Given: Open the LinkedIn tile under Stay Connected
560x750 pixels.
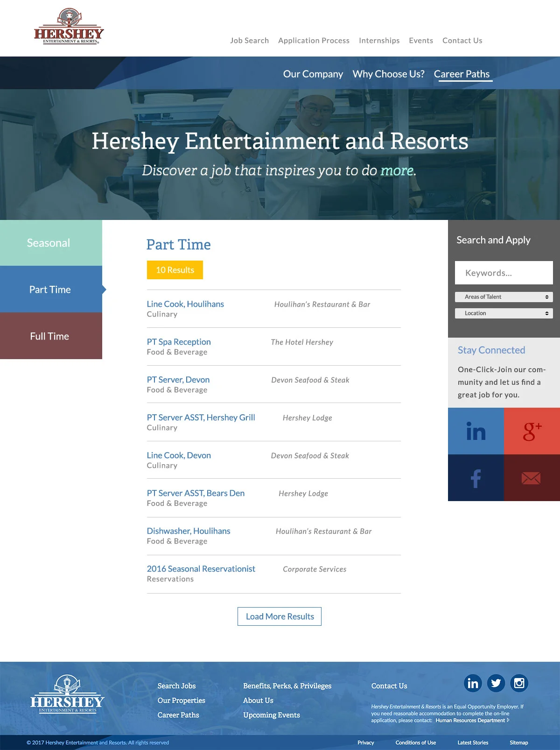Looking at the screenshot, I should pyautogui.click(x=476, y=431).
